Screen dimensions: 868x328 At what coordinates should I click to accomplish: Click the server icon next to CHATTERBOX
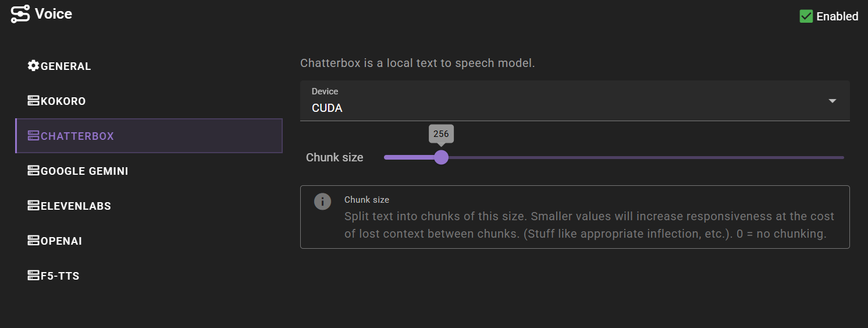tap(33, 136)
